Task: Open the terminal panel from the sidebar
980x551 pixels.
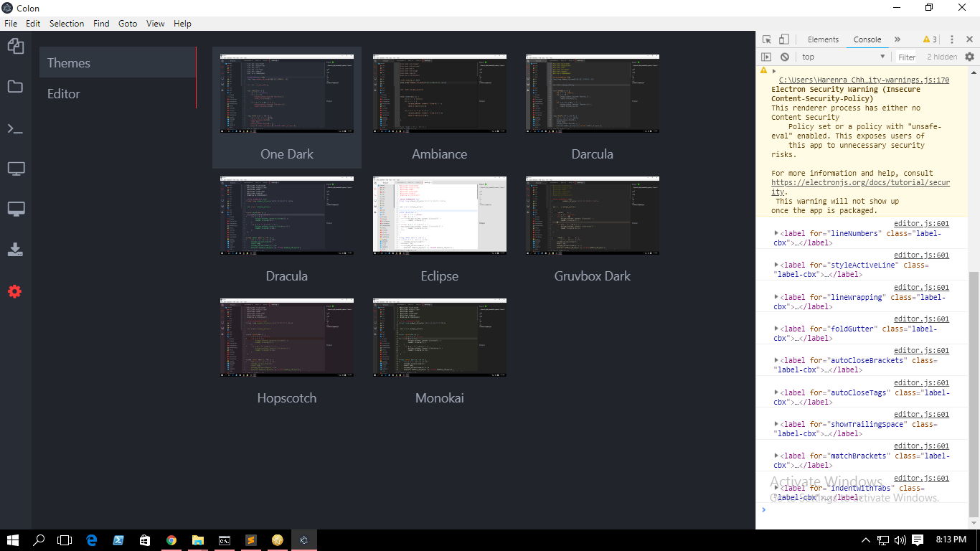Action: (16, 129)
